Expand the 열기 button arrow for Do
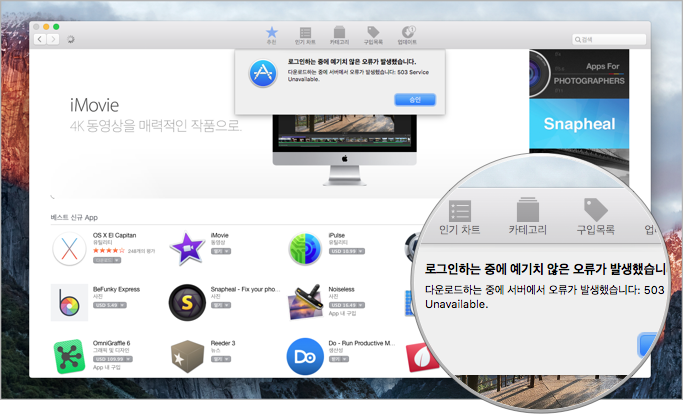Viewport: 683px width, 414px height. pos(345,359)
